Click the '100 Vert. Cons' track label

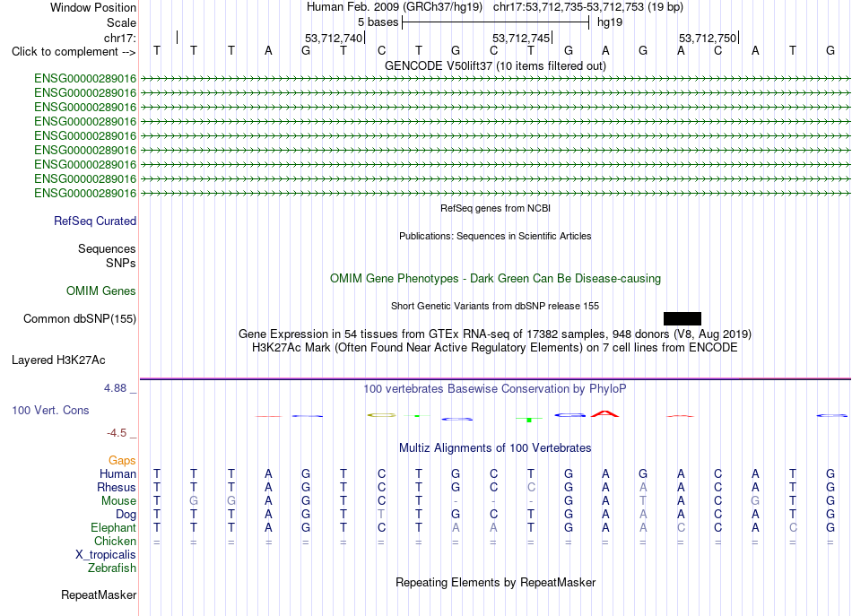(x=50, y=411)
